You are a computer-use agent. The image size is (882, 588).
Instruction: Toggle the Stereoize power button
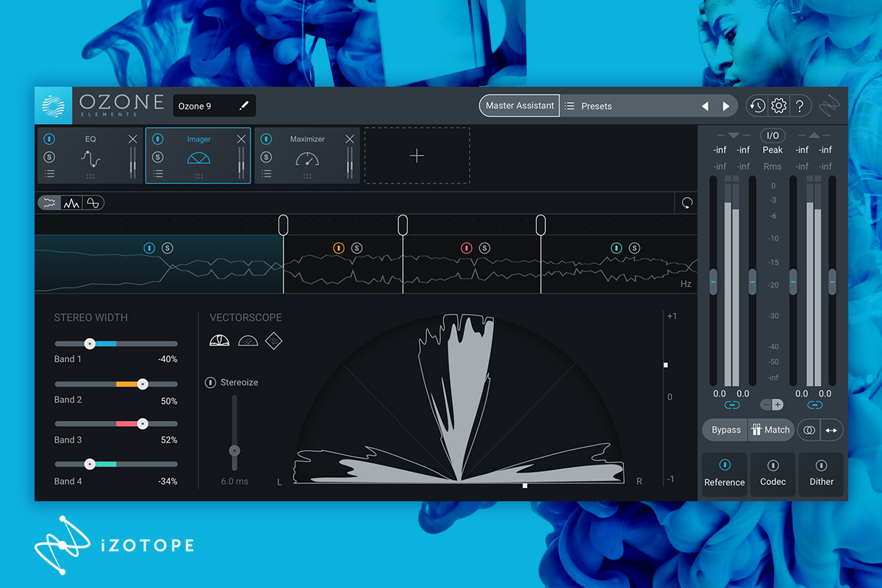211,382
